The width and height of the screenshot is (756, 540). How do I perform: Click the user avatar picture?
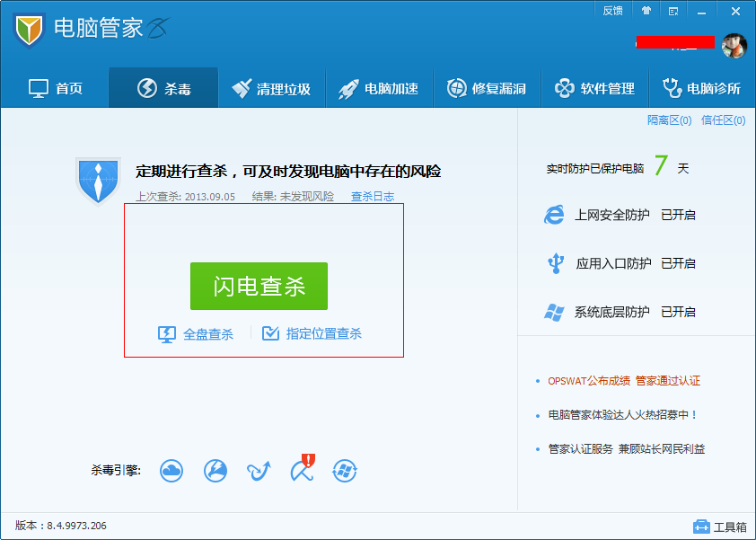(x=734, y=45)
